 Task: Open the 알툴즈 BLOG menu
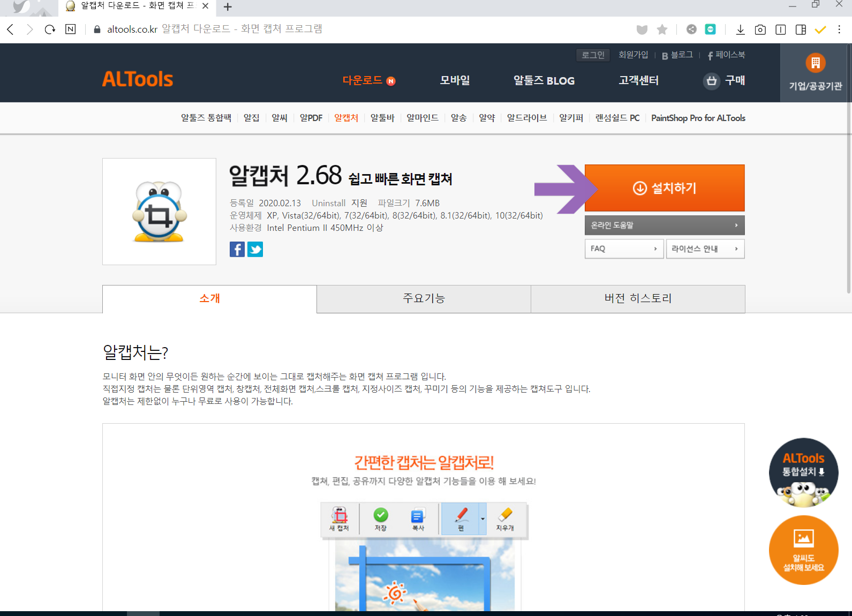pos(544,80)
